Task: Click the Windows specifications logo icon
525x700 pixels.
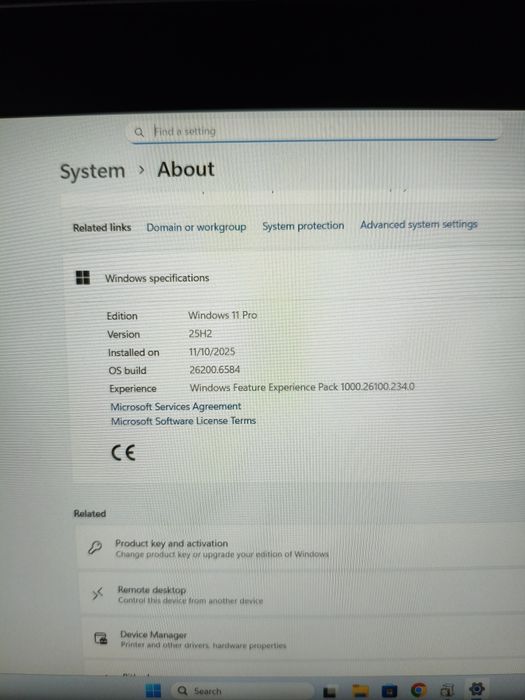Action: 83,277
